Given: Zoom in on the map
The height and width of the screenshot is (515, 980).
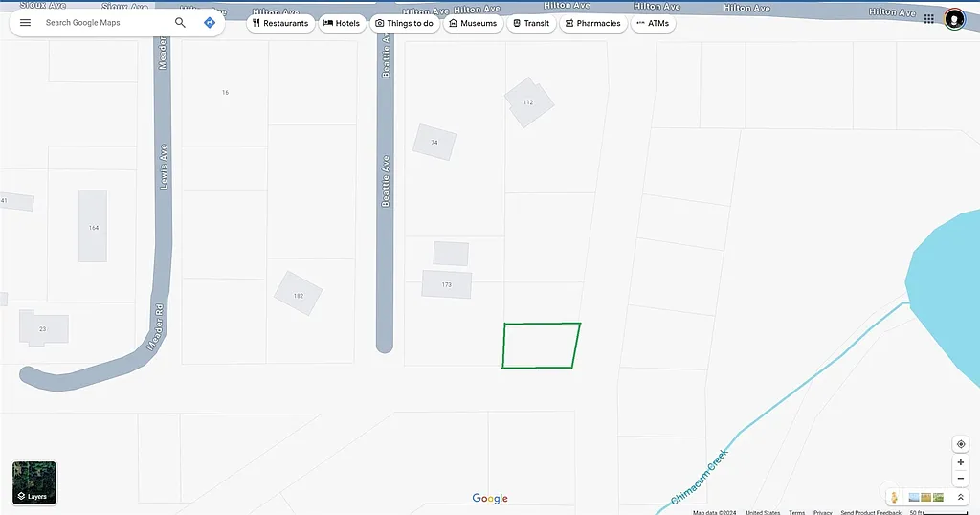Looking at the screenshot, I should [x=960, y=462].
